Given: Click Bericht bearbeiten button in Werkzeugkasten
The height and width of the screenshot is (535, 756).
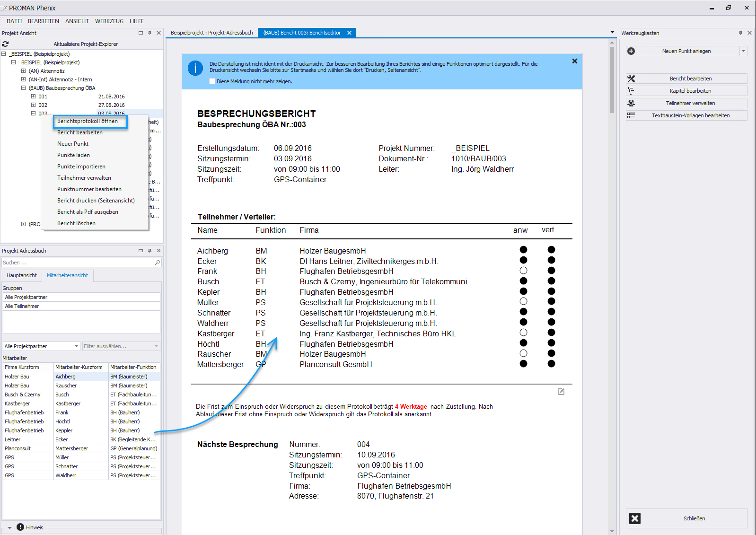Looking at the screenshot, I should tap(686, 79).
